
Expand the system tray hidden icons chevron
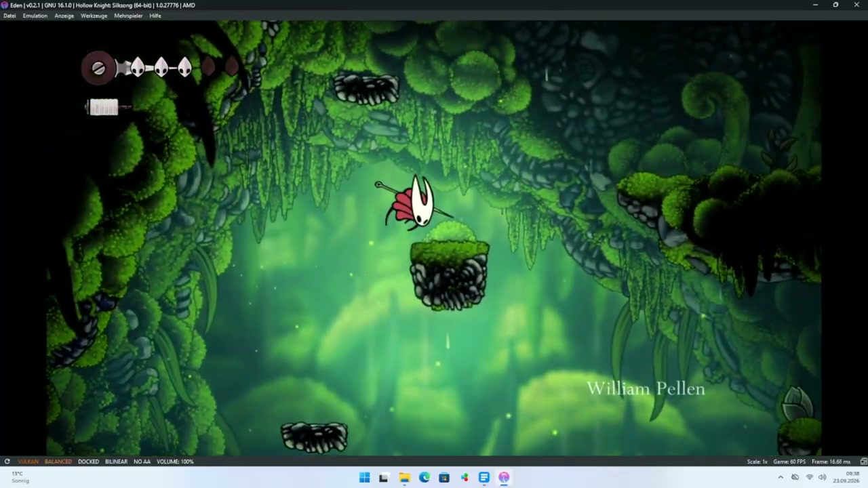(781, 477)
